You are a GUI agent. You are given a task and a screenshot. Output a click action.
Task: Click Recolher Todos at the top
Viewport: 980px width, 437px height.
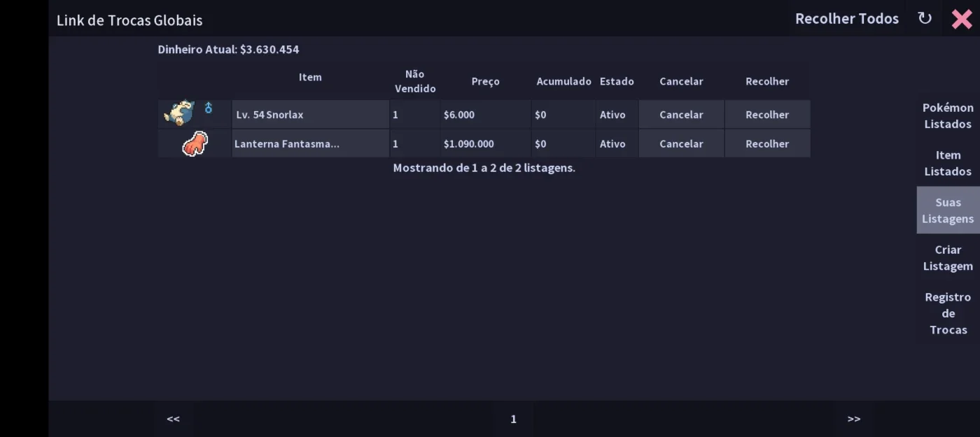[x=847, y=19]
